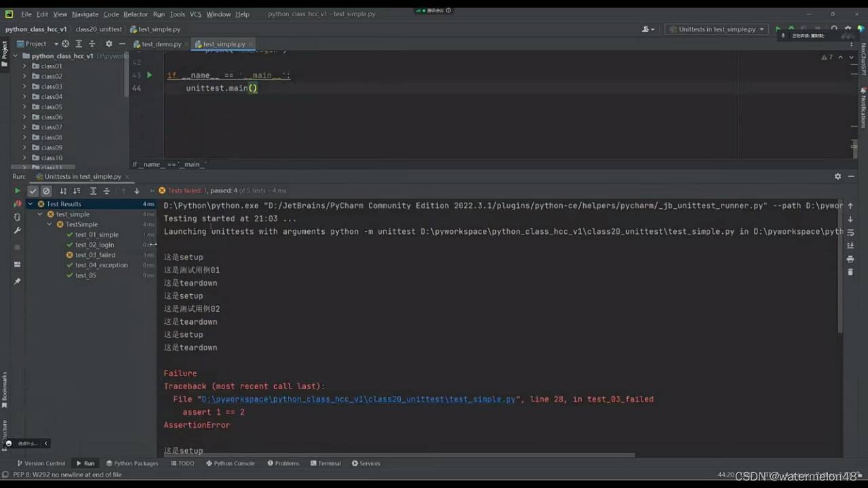The image size is (868, 488).
Task: Open the Refactor menu
Action: [136, 14]
